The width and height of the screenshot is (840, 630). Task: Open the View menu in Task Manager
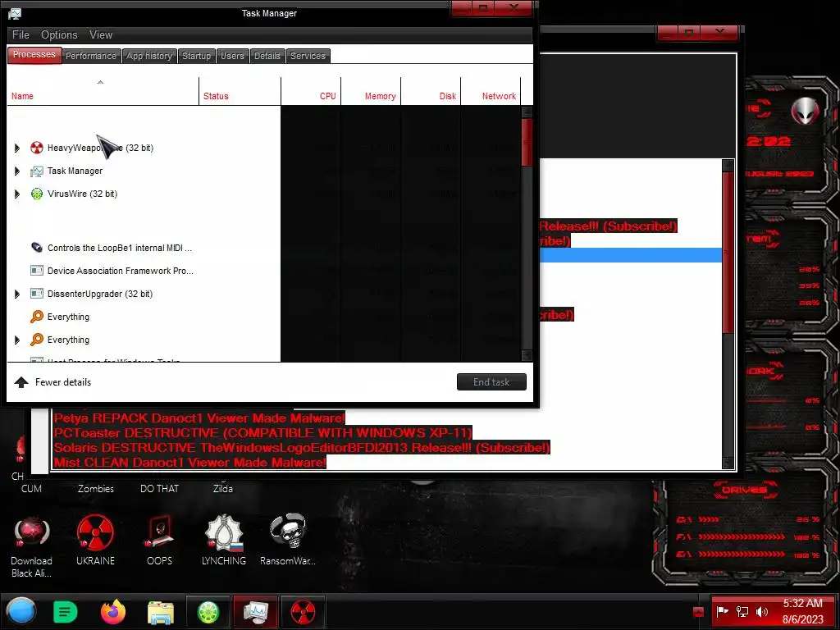coord(101,34)
